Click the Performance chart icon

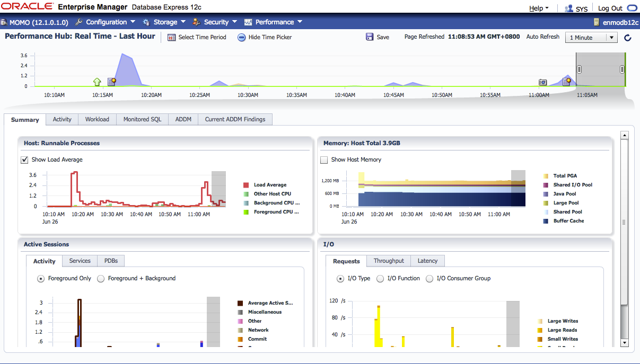tap(248, 22)
